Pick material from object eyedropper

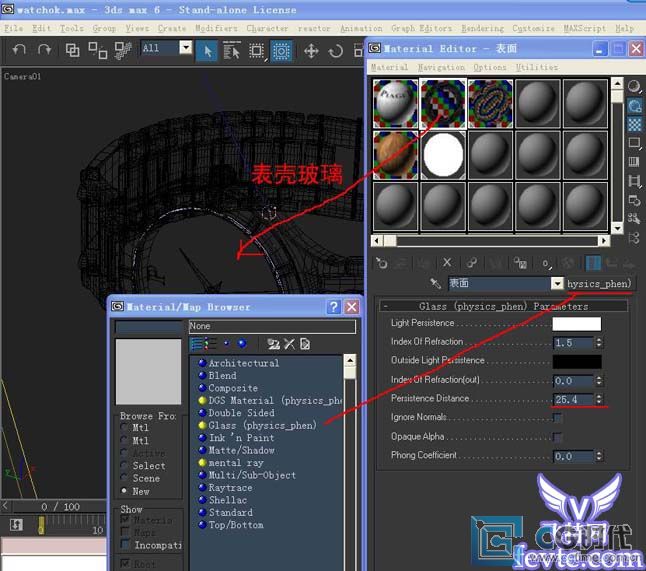(435, 283)
